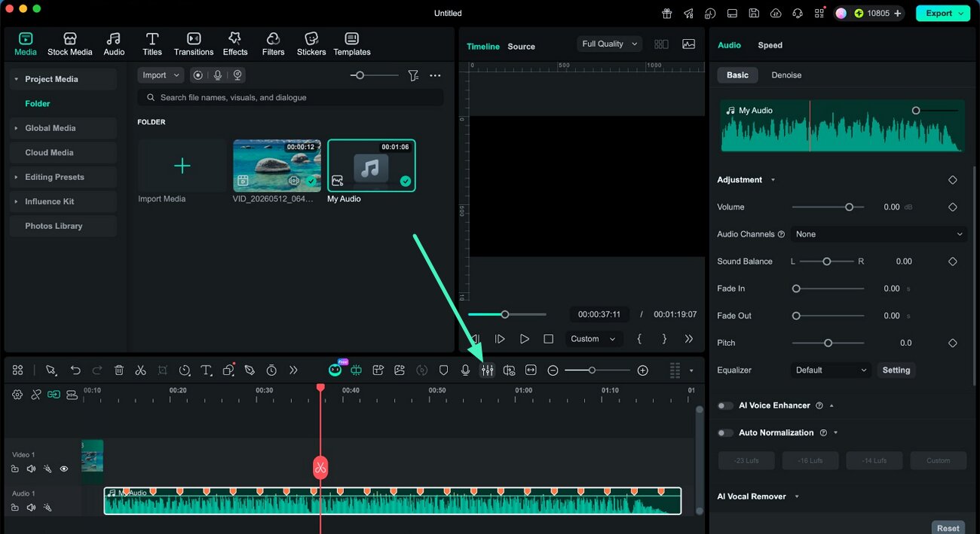The image size is (980, 534).
Task: Click the fit timeline to window icon
Action: 531,371
